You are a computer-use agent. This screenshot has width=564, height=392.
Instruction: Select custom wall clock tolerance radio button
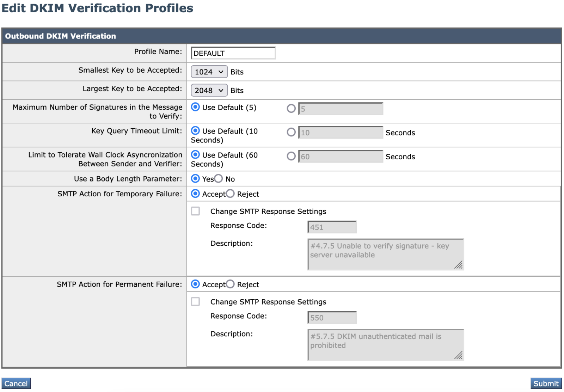[x=291, y=156]
